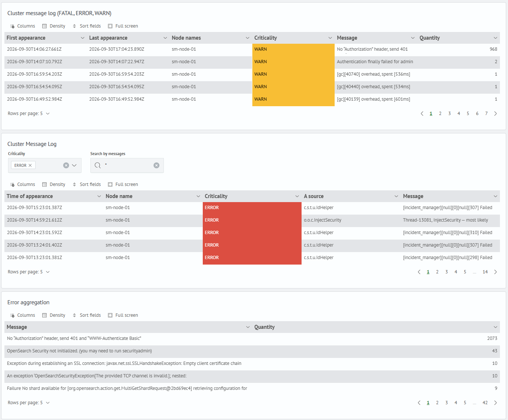
Task: Open Quantity column menu in Error aggregation
Action: tap(496, 327)
